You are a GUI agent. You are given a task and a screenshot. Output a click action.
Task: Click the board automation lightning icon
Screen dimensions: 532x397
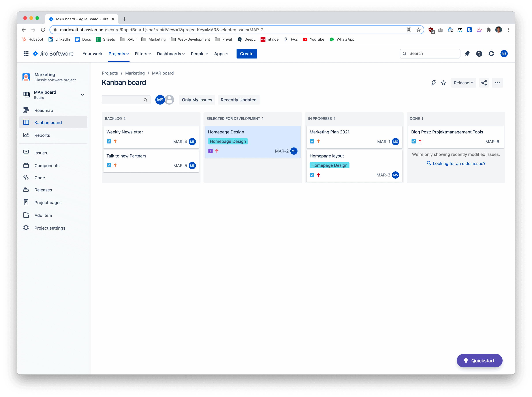click(x=433, y=83)
